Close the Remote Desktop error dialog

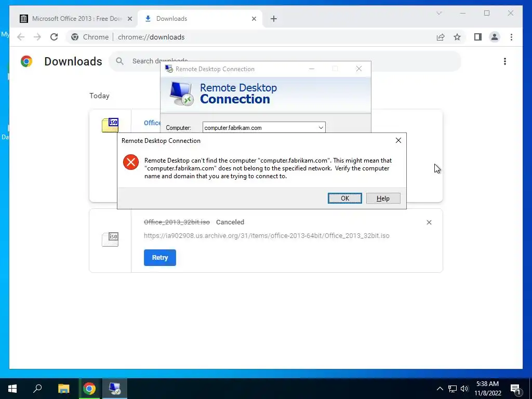pyautogui.click(x=398, y=140)
